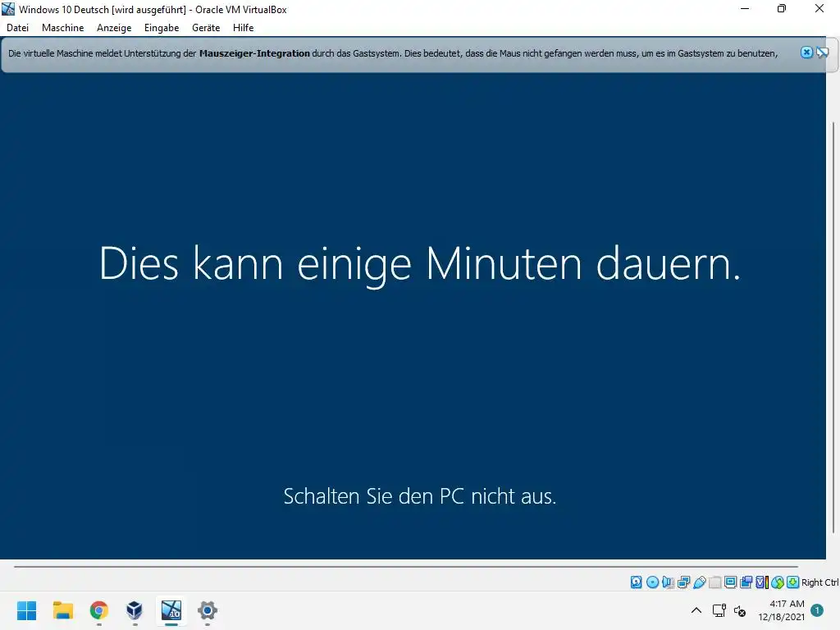
Task: Open Google Chrome from the taskbar
Action: 99,610
